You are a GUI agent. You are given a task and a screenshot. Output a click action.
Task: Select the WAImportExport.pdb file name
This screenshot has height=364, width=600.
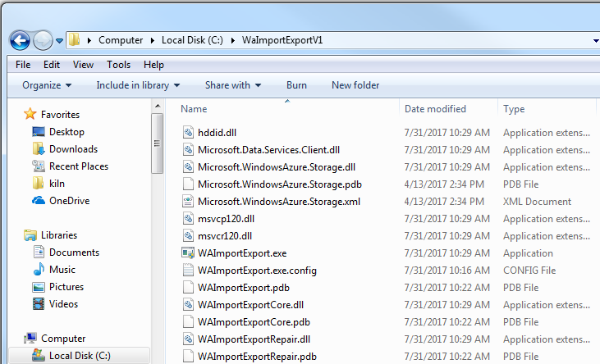pos(244,288)
